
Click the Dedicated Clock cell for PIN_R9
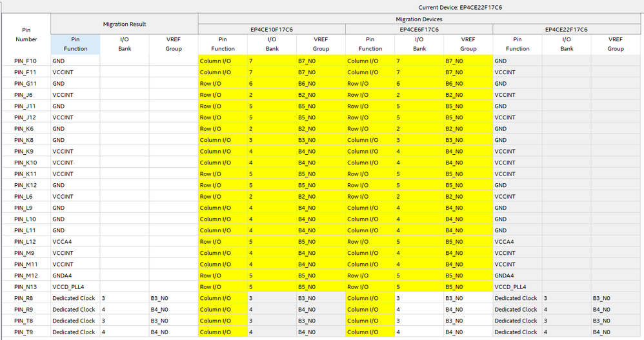pyautogui.click(x=75, y=309)
